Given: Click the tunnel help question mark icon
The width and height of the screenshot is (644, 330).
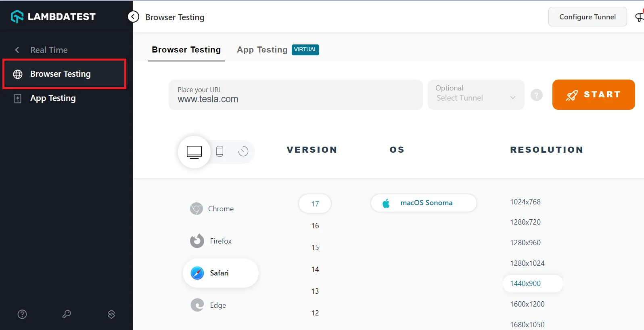Looking at the screenshot, I should click(536, 95).
